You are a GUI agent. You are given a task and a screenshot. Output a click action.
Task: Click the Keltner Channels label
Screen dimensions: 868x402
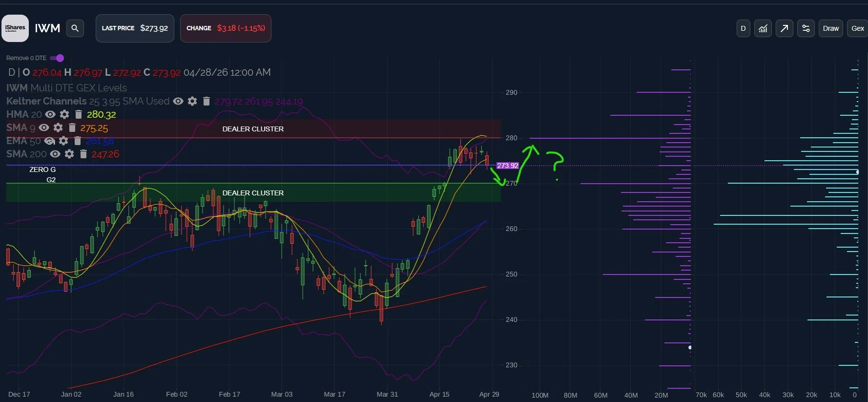point(46,101)
